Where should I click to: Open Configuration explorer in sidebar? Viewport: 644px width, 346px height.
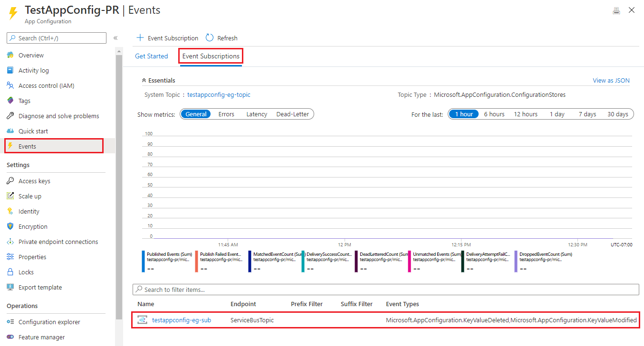coord(49,322)
